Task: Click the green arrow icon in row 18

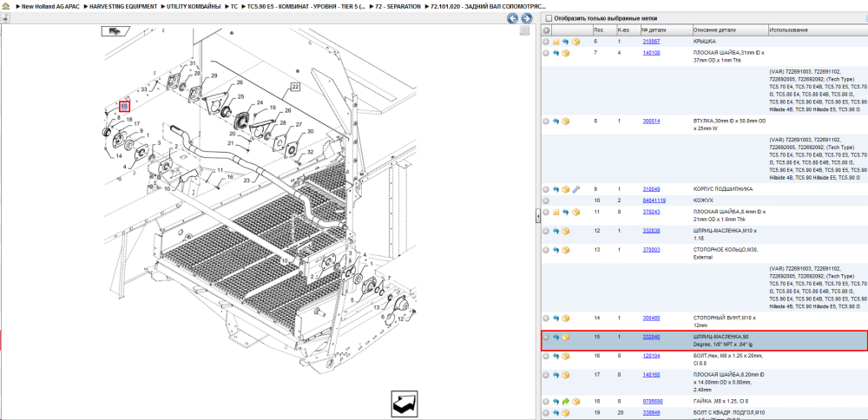Action: click(566, 401)
